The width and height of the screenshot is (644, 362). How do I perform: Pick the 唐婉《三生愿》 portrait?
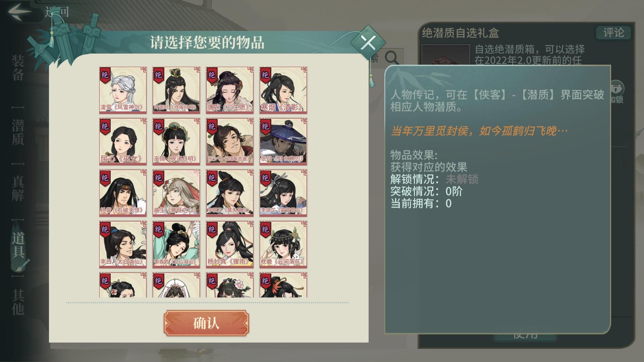point(230,90)
